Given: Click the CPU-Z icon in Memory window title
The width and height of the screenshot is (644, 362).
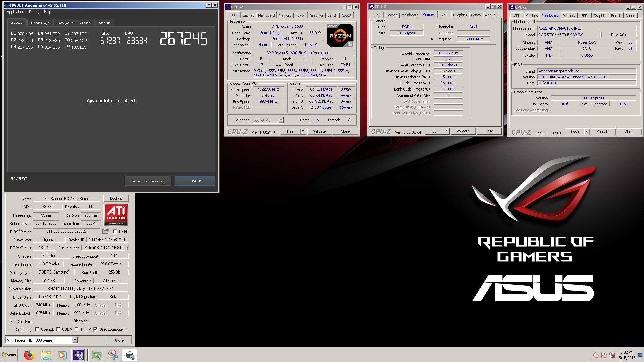Looking at the screenshot, I should pyautogui.click(x=372, y=7).
